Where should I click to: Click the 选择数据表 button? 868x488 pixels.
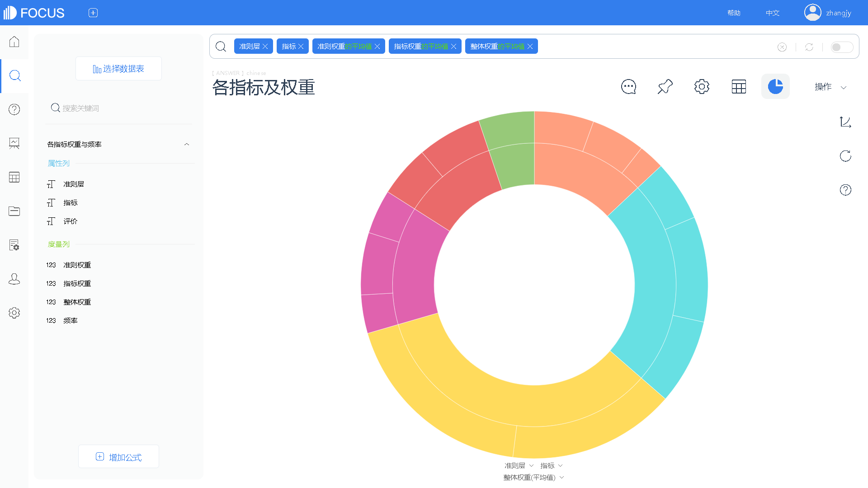(118, 69)
